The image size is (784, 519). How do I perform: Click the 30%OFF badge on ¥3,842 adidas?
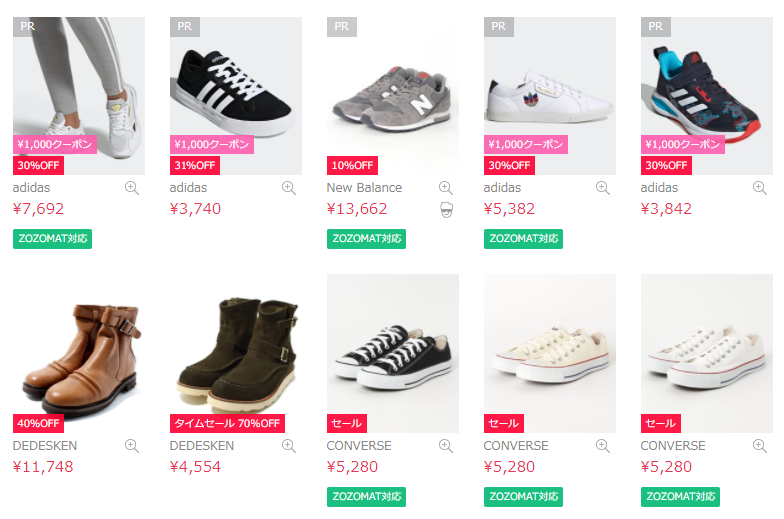[x=665, y=166]
